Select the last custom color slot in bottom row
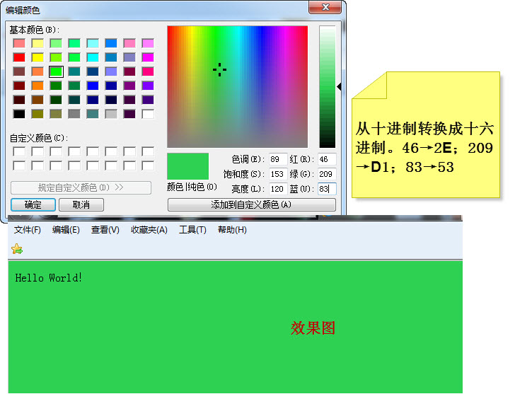The height and width of the screenshot is (394, 532). [148, 166]
